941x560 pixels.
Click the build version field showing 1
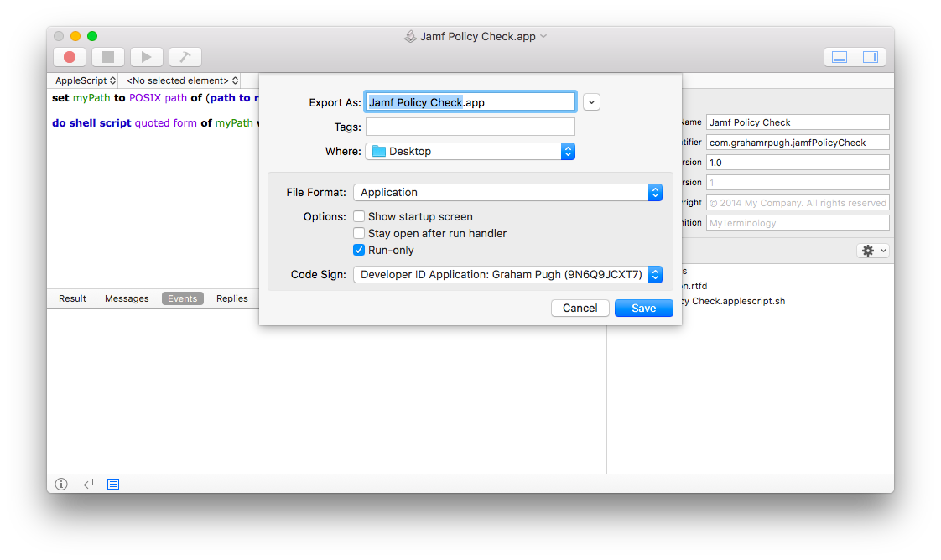[798, 182]
